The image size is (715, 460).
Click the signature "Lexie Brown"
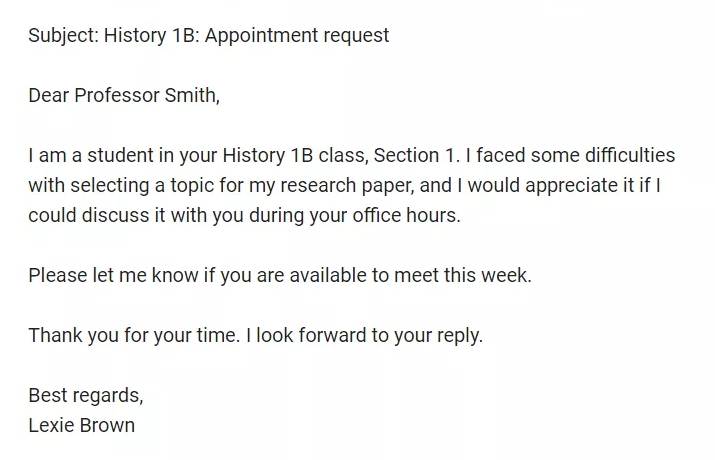pos(82,425)
